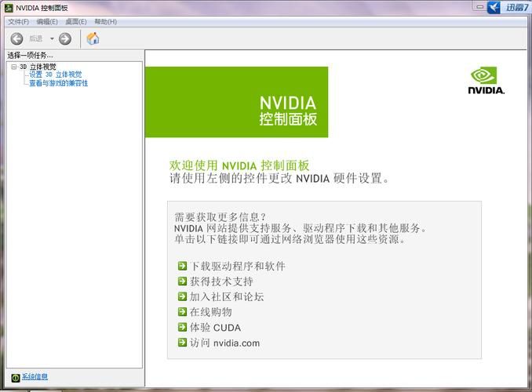Click the 访问 nvidia.com link

coord(225,343)
